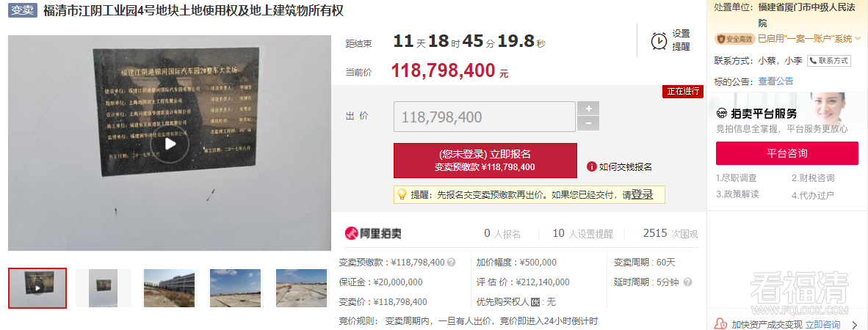Expand the 一案一账户 system dropdown arrow

click(858, 39)
